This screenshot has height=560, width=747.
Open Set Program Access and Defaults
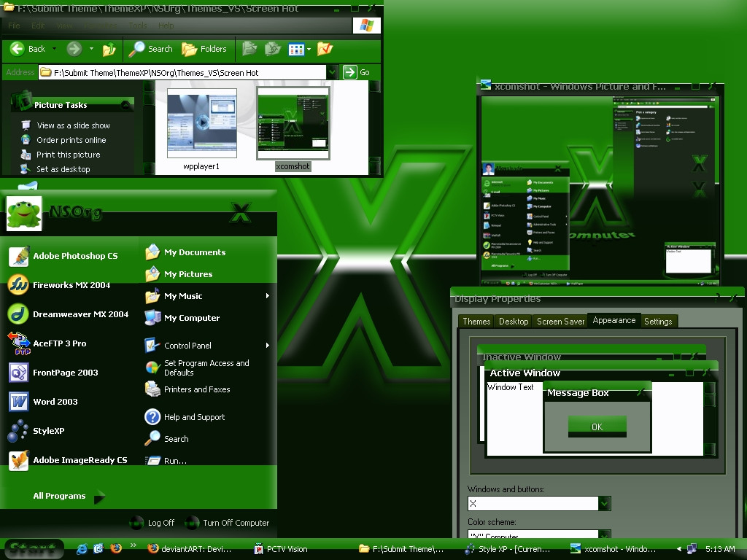tap(197, 367)
